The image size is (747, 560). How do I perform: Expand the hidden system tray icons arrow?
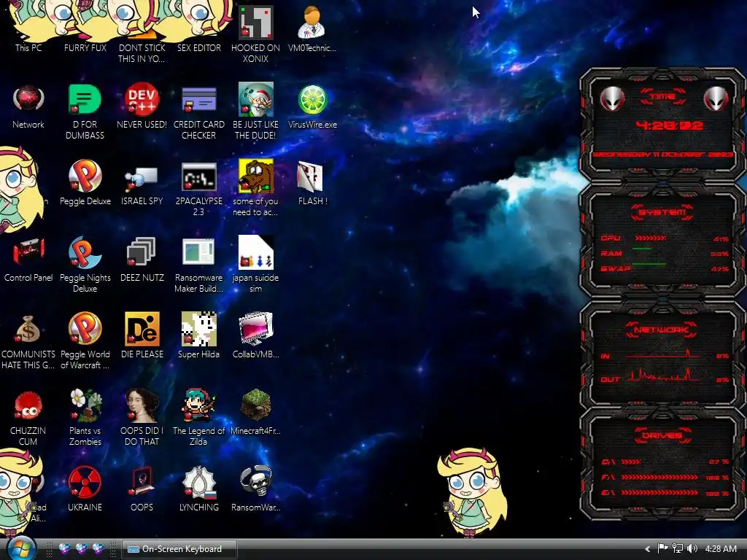click(648, 549)
